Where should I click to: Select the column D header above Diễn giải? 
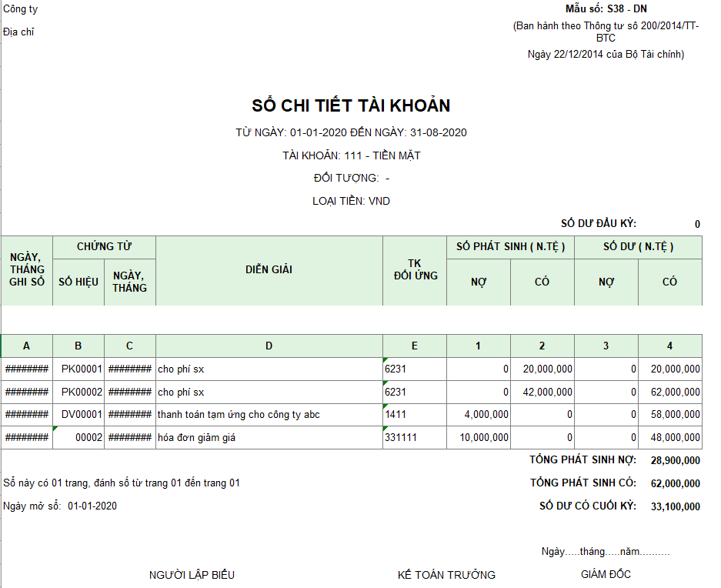(269, 346)
